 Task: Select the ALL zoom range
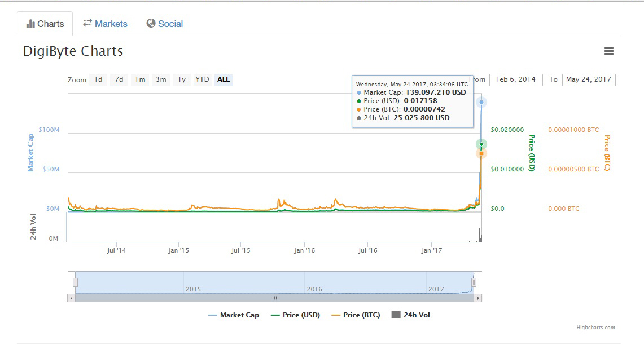224,79
